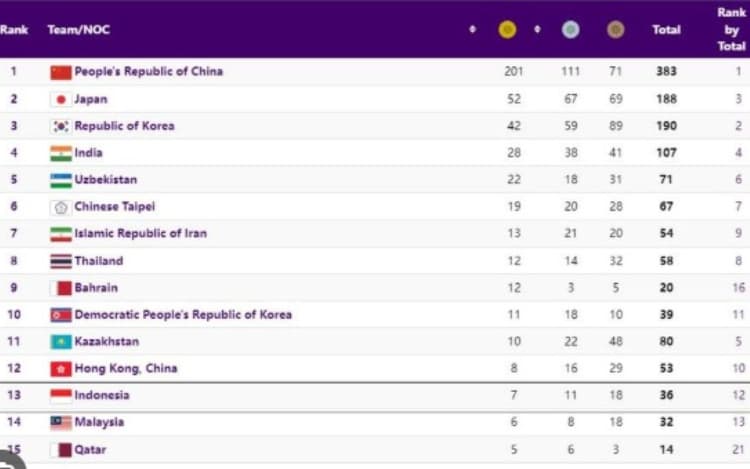
Task: Click the Bahrain flag icon
Action: [x=61, y=288]
